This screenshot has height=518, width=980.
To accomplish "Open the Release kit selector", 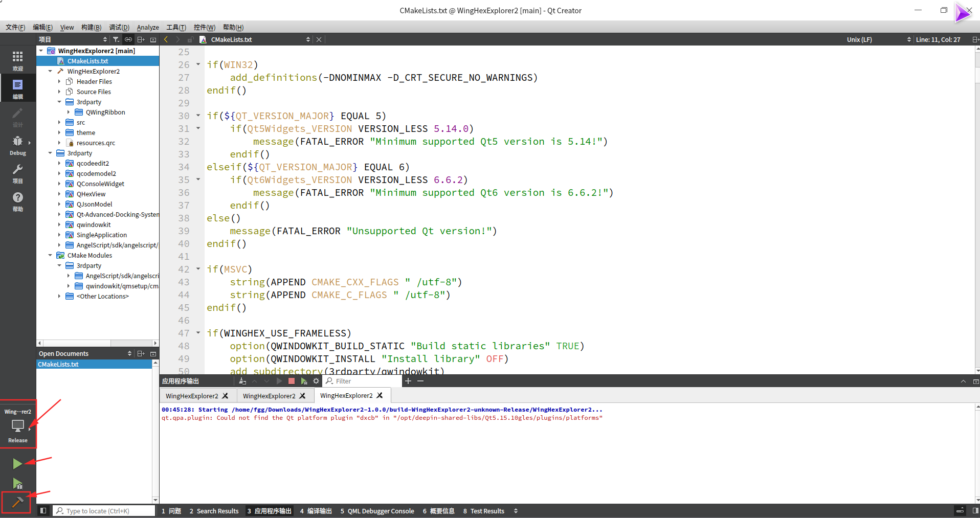I will tap(18, 424).
